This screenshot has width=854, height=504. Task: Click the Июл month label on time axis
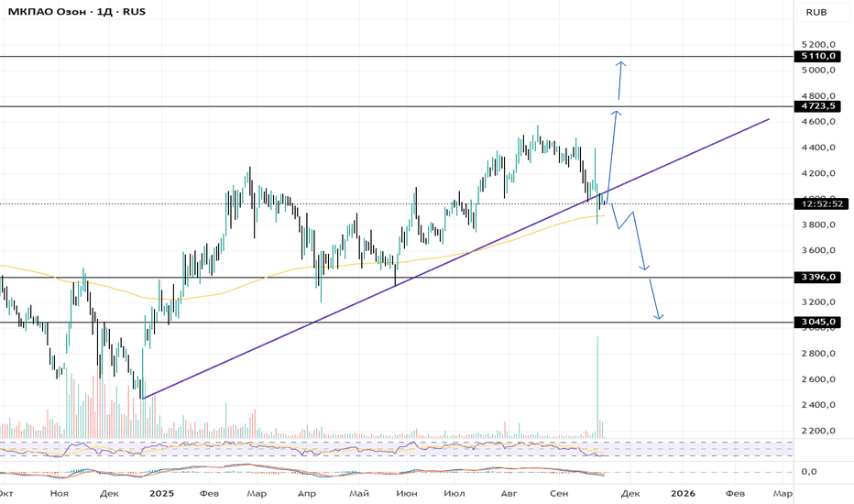[x=454, y=493]
